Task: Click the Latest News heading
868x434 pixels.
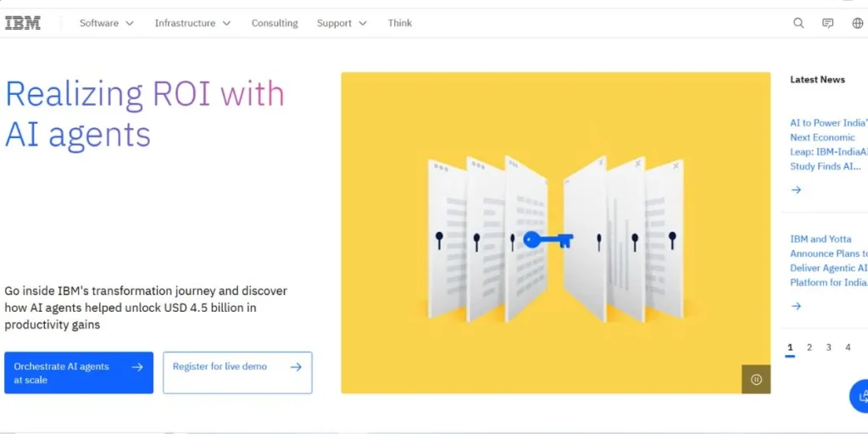Action: (x=817, y=80)
